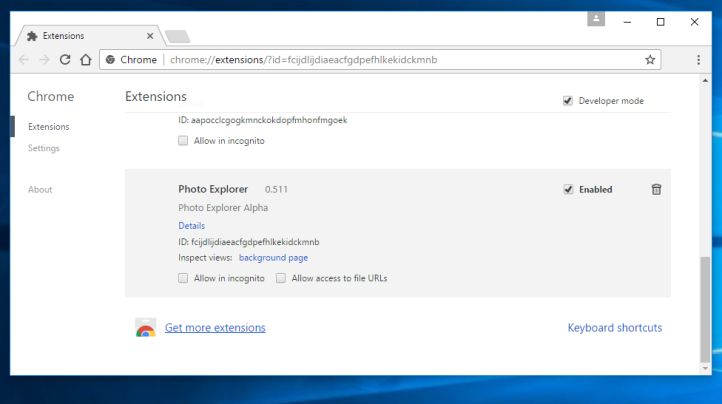
Task: Open the Details link for Photo Explorer
Action: tap(192, 226)
